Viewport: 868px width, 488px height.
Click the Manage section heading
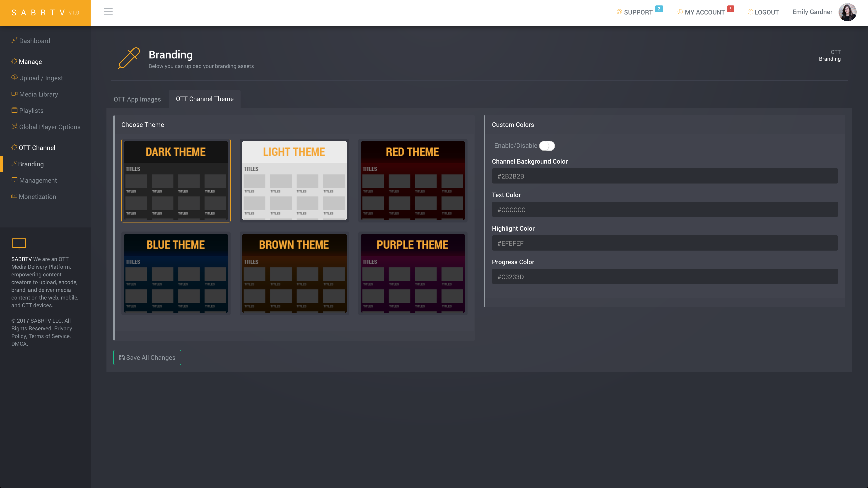pos(30,62)
